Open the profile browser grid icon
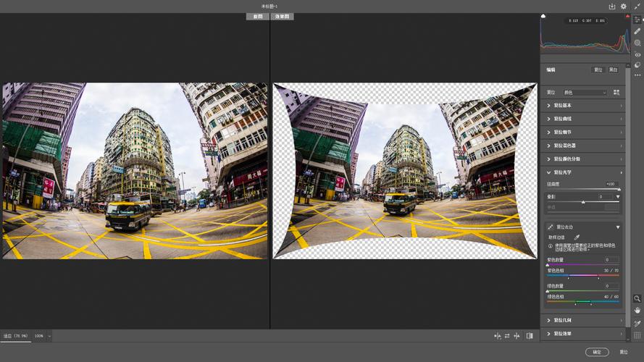The image size is (644, 362). (616, 93)
